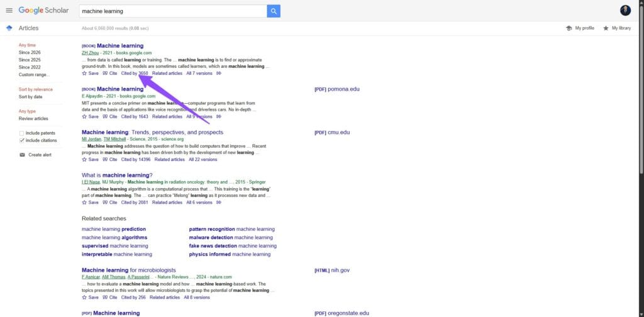This screenshot has width=644, height=317.
Task: Click Cite icon for Trends, perspectives article
Action: pyautogui.click(x=105, y=159)
